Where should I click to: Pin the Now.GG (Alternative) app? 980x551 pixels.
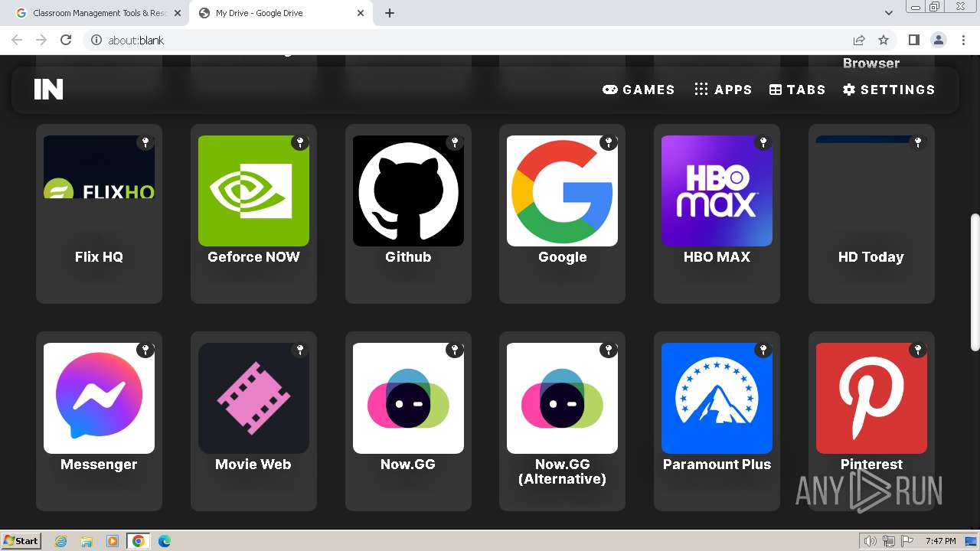click(x=609, y=350)
